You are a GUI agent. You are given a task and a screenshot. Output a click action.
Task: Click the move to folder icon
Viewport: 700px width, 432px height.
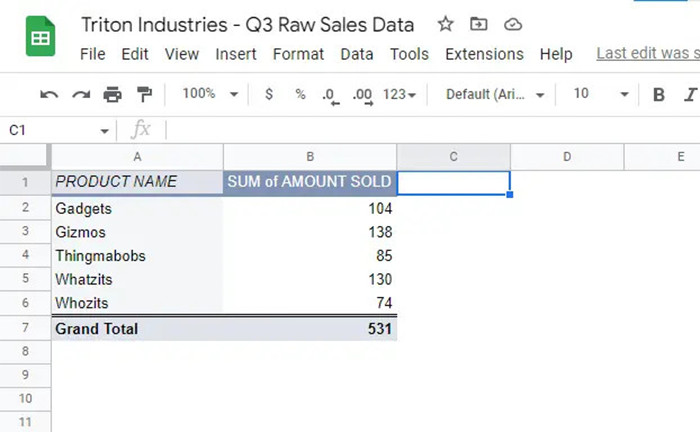tap(479, 24)
